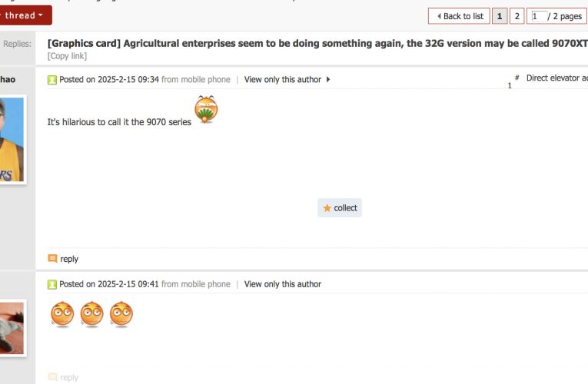Click the middle staring emoticon
The image size is (588, 384).
[92, 314]
